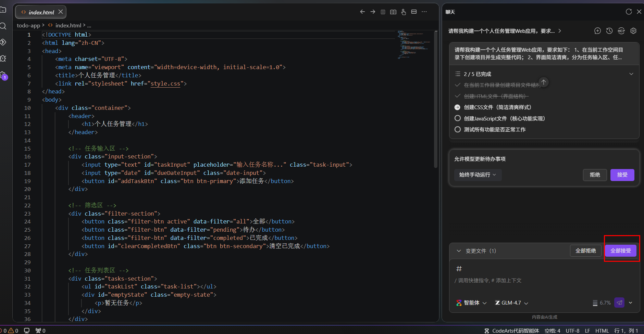Click line number 16 in gutter
644x334 pixels.
point(27,156)
